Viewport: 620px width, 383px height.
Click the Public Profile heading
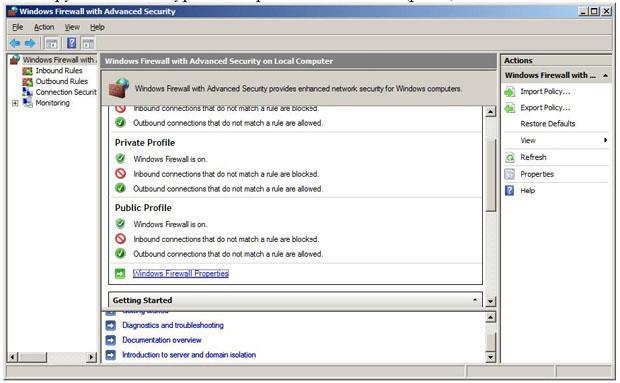coord(143,208)
